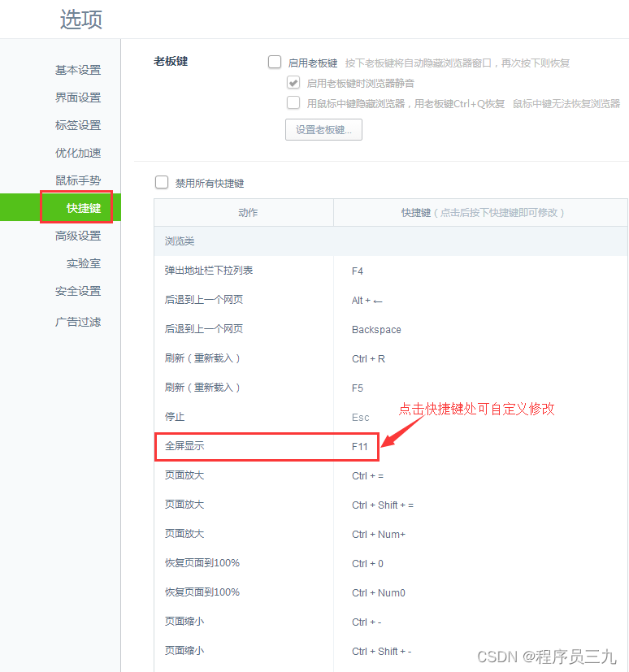Click the Ctrl + Shift + - shortcut
Viewport: 629px width, 672px height.
point(381,652)
